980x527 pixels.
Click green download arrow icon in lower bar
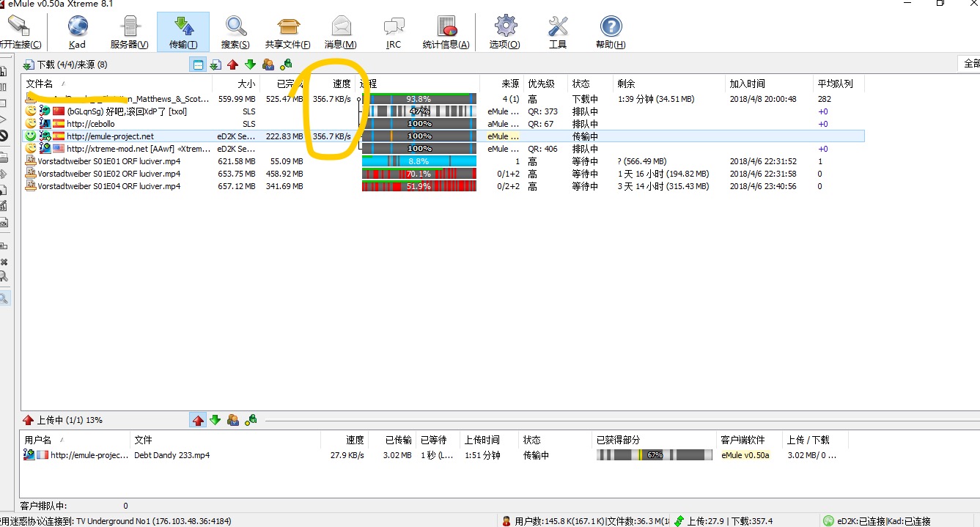[x=215, y=420]
